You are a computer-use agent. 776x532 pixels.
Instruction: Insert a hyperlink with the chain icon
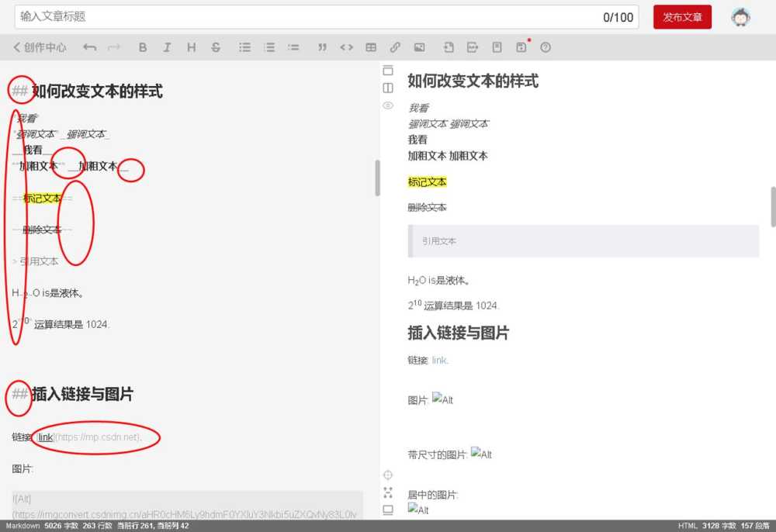396,47
